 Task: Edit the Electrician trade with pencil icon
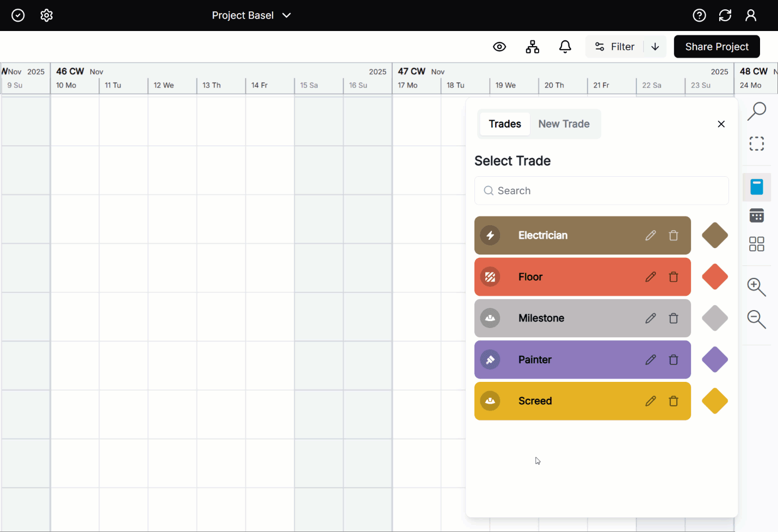pos(651,235)
